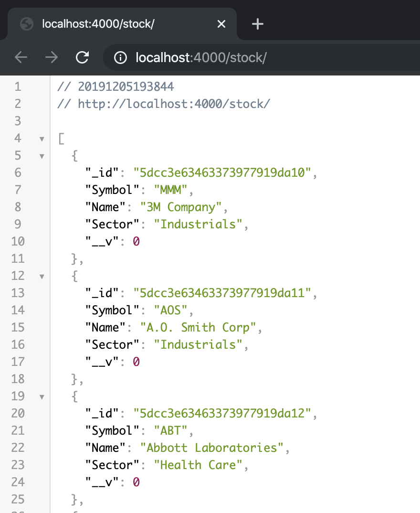Click the "Health Care" sector value
This screenshot has width=420, height=513.
[x=198, y=465]
